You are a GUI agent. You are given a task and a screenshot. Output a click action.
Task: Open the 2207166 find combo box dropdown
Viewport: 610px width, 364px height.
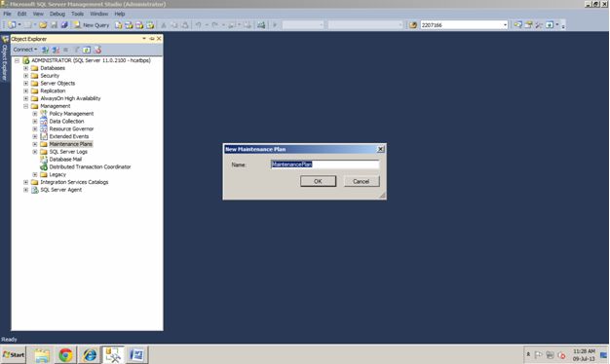(505, 25)
